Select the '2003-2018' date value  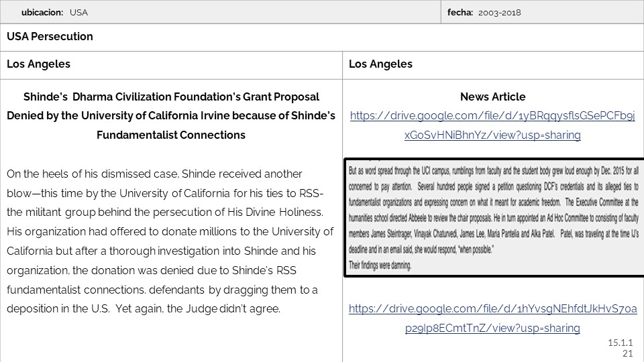click(x=500, y=12)
